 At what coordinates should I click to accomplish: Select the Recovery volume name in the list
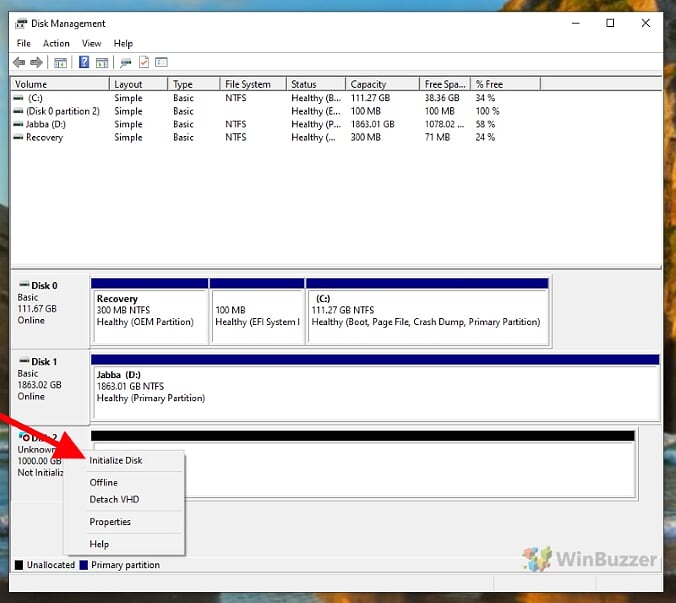(44, 137)
